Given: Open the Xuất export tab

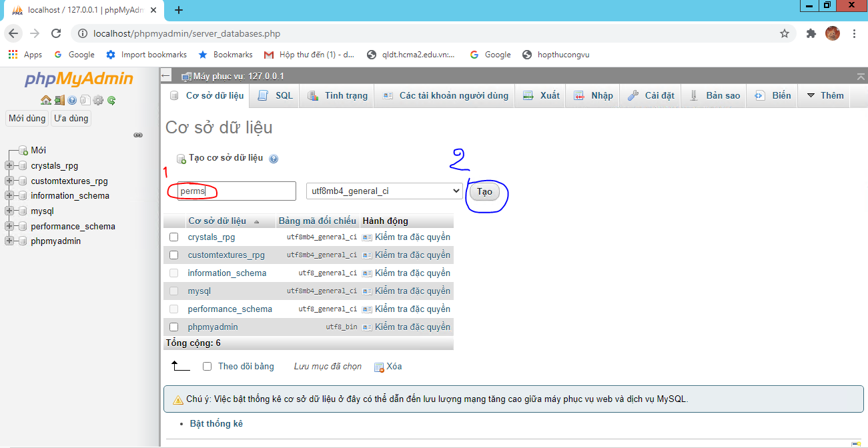Looking at the screenshot, I should point(541,95).
